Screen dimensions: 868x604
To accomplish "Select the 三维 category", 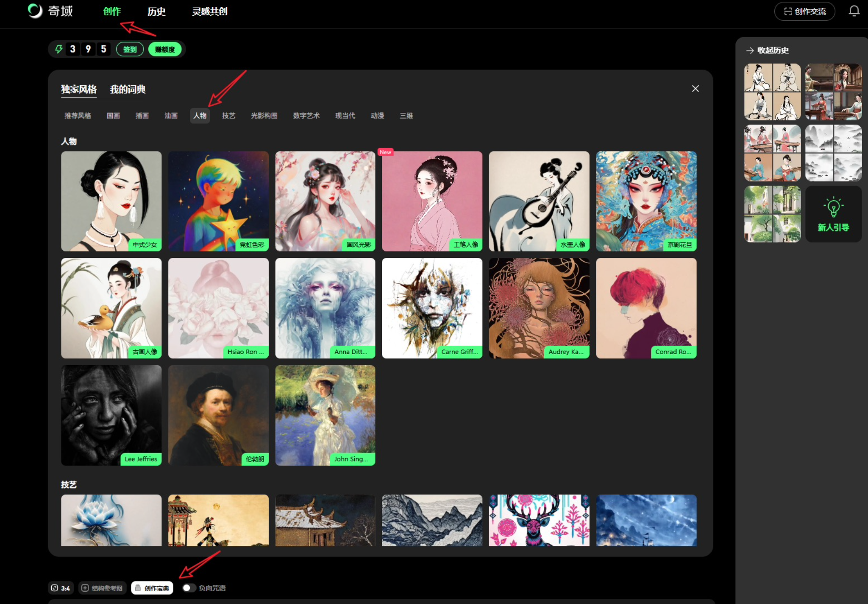I will (406, 115).
